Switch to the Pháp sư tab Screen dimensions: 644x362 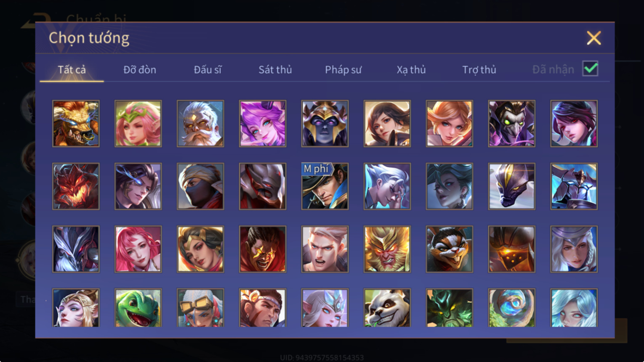coord(343,69)
